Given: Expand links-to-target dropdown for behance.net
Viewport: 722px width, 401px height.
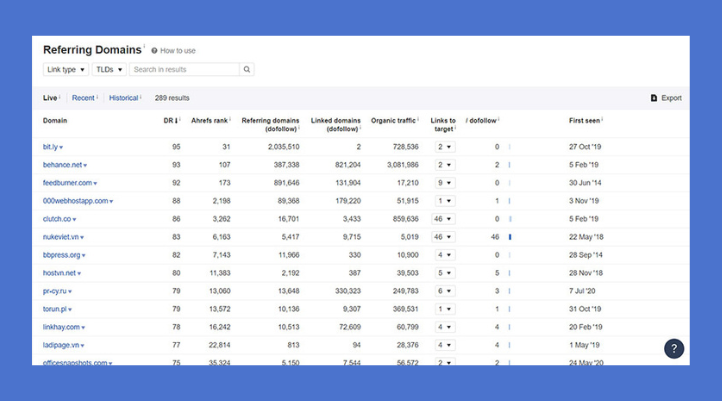Looking at the screenshot, I should 445,165.
